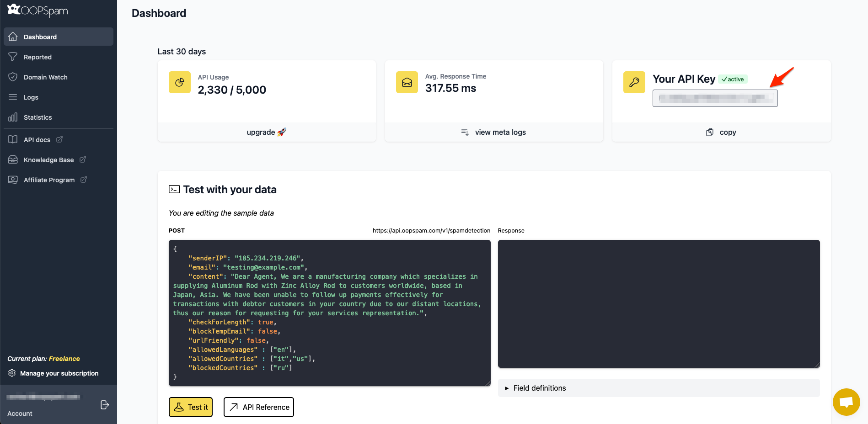Image resolution: width=868 pixels, height=424 pixels.
Task: Open the Logs section
Action: coord(59,97)
